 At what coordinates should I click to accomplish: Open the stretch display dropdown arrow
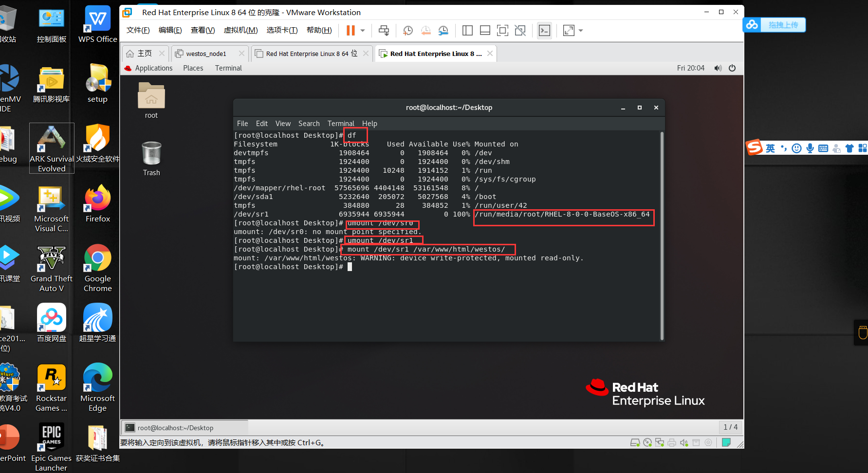click(x=580, y=31)
